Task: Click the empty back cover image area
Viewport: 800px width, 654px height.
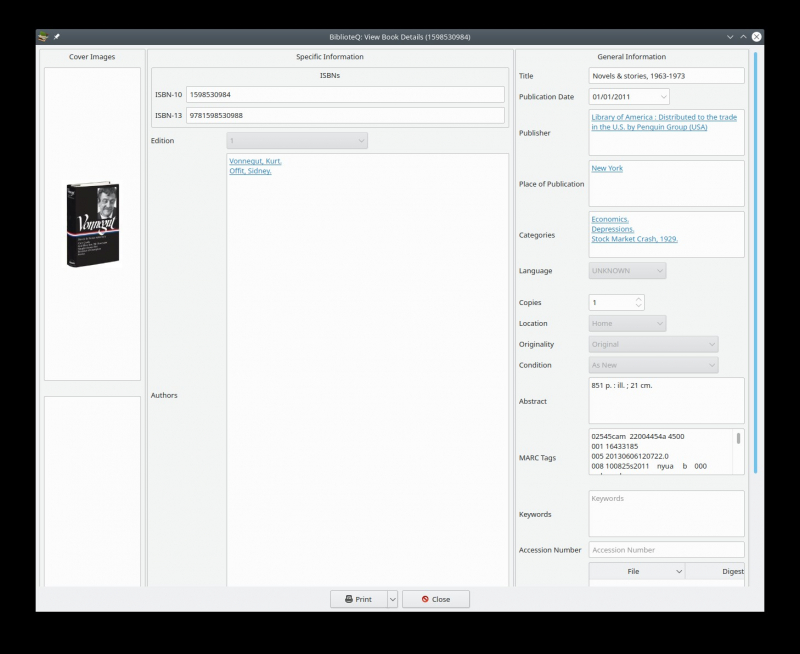Action: pos(92,492)
